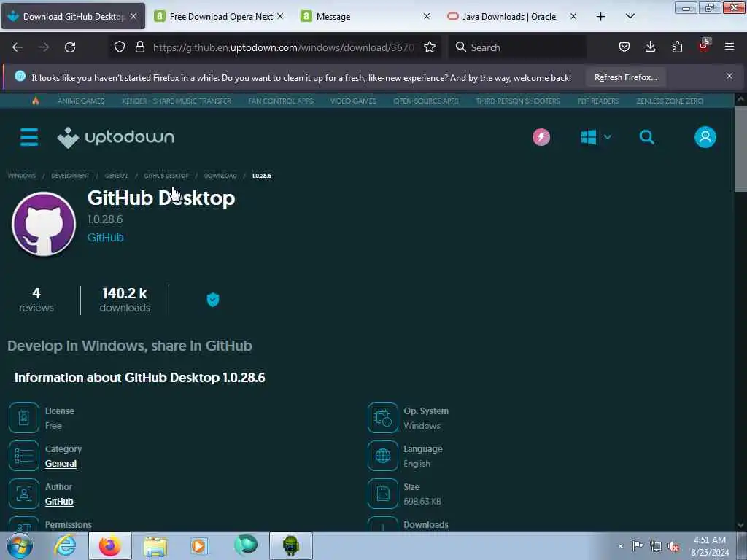This screenshot has height=560, width=747.
Task: Click the Size floppy disk icon
Action: coord(382,494)
